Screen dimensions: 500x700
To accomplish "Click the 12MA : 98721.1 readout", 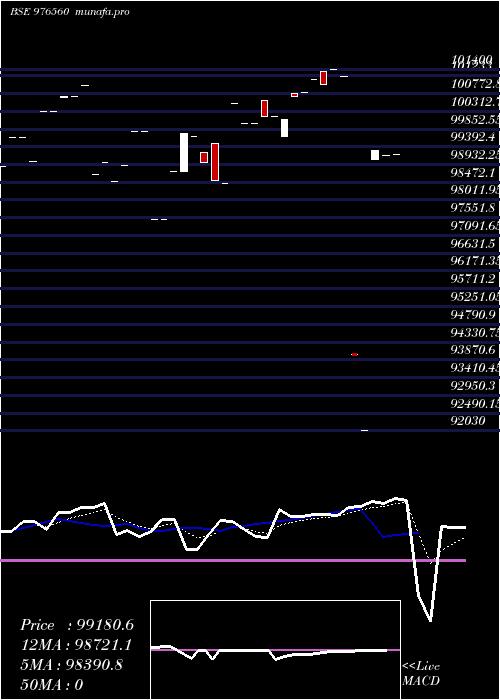I will pyautogui.click(x=76, y=645).
